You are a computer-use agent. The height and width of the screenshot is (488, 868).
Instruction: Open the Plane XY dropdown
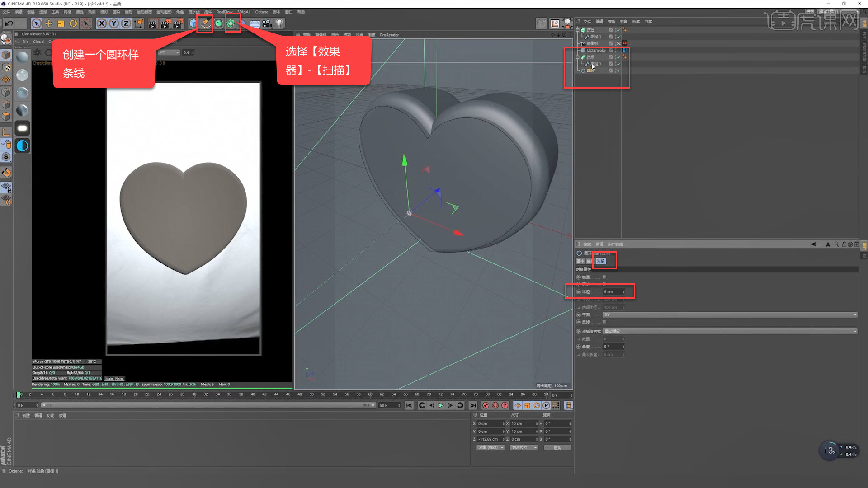(x=730, y=314)
